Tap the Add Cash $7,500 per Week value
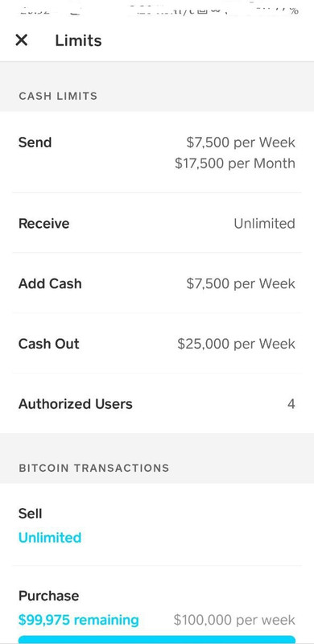 click(x=241, y=283)
